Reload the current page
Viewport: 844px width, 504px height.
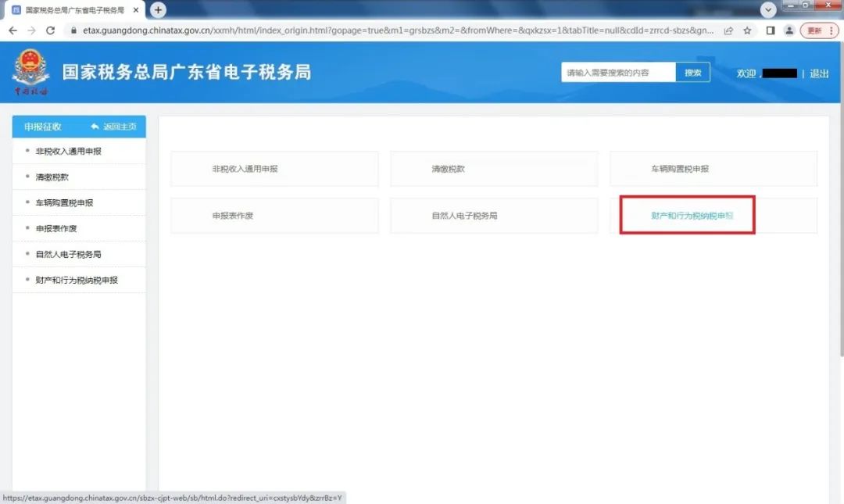pos(51,30)
